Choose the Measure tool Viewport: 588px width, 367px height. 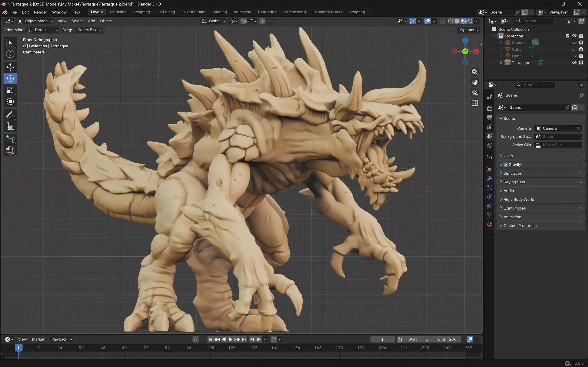pos(10,126)
